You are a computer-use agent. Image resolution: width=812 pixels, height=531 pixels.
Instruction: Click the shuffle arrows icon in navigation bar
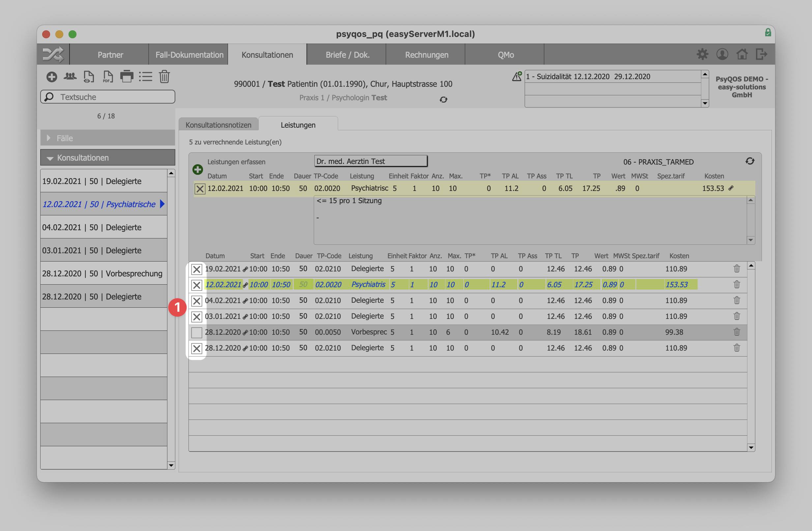pos(53,54)
